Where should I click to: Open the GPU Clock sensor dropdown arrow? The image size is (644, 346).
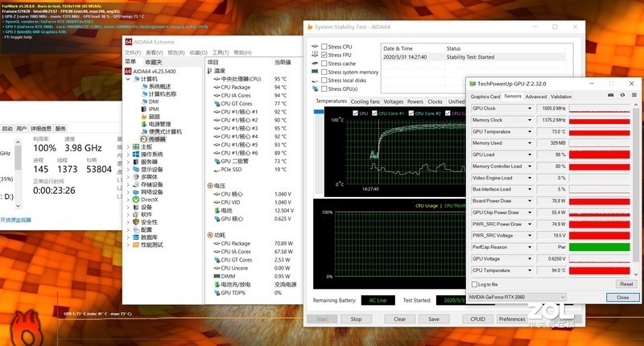529,109
